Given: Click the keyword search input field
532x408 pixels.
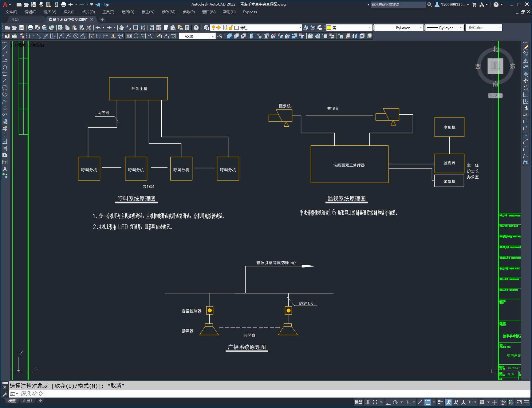Looking at the screenshot, I should [x=398, y=4].
